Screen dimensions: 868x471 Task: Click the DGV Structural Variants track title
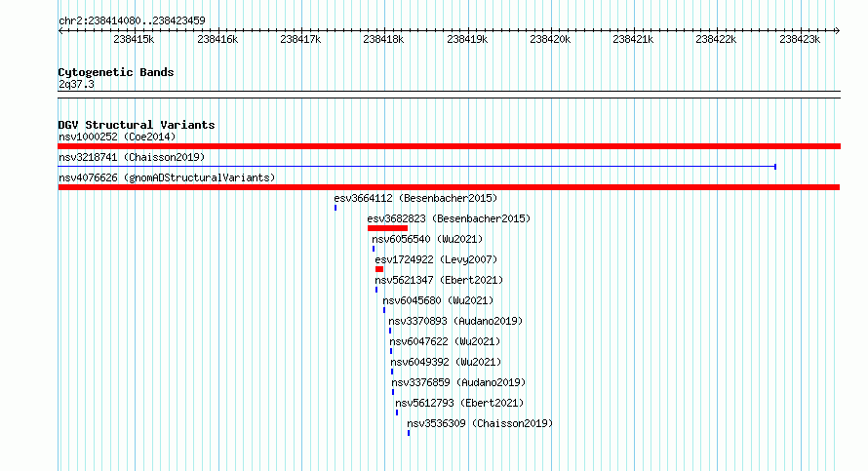137,125
